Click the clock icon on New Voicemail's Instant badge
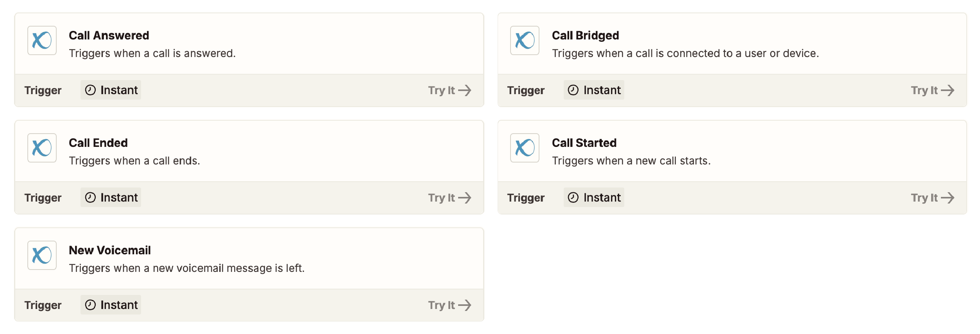The width and height of the screenshot is (980, 334). coord(91,305)
